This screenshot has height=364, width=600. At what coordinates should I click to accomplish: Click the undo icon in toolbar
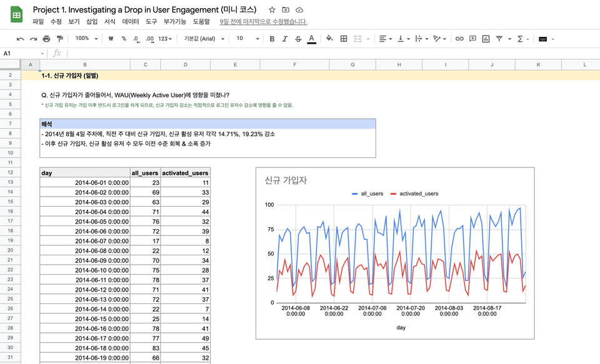pos(20,39)
